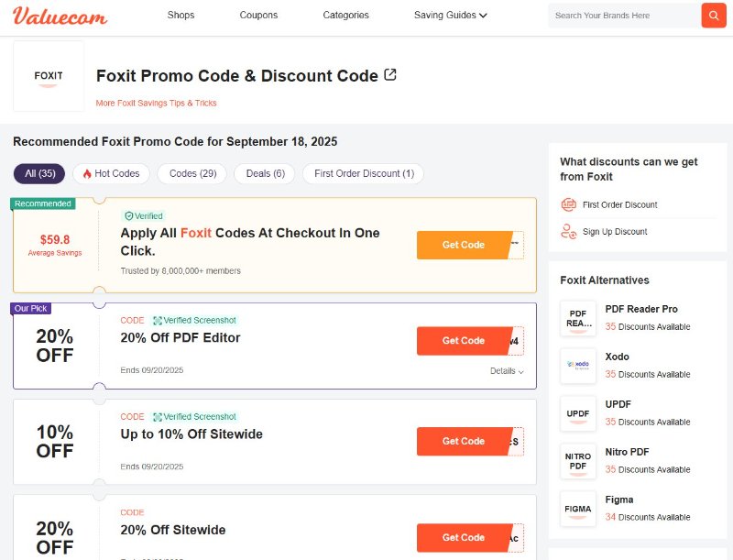Click the First Order Discount gift icon
Image resolution: width=733 pixels, height=560 pixels.
(x=569, y=204)
